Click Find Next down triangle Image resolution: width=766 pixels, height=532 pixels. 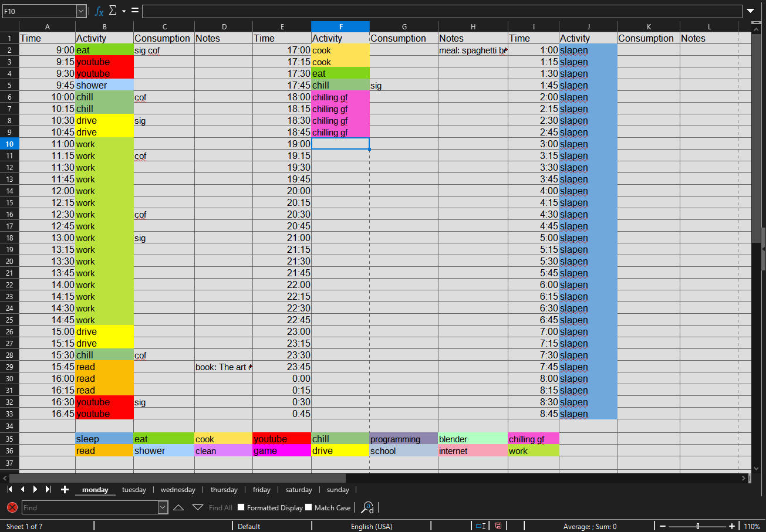click(198, 507)
